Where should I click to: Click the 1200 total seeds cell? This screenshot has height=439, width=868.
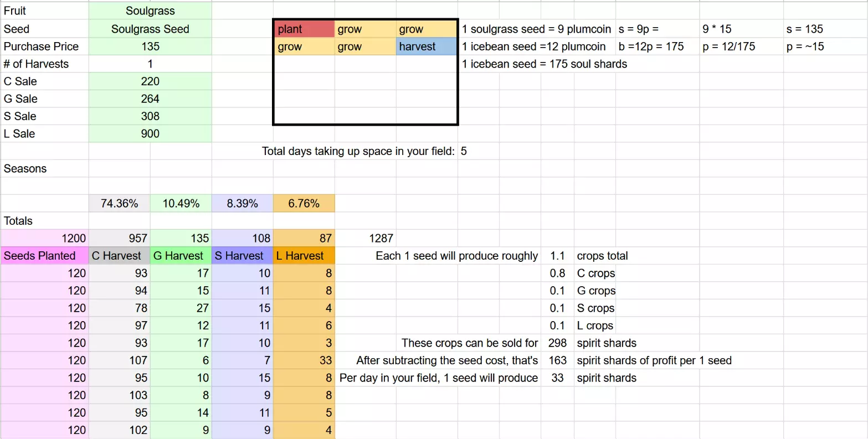pyautogui.click(x=44, y=239)
